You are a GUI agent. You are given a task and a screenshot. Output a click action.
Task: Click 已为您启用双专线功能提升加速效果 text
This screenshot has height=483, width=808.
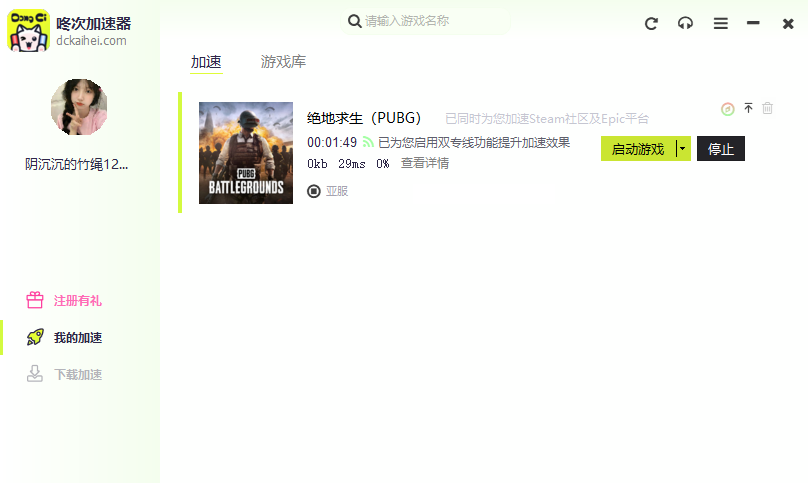(474, 142)
